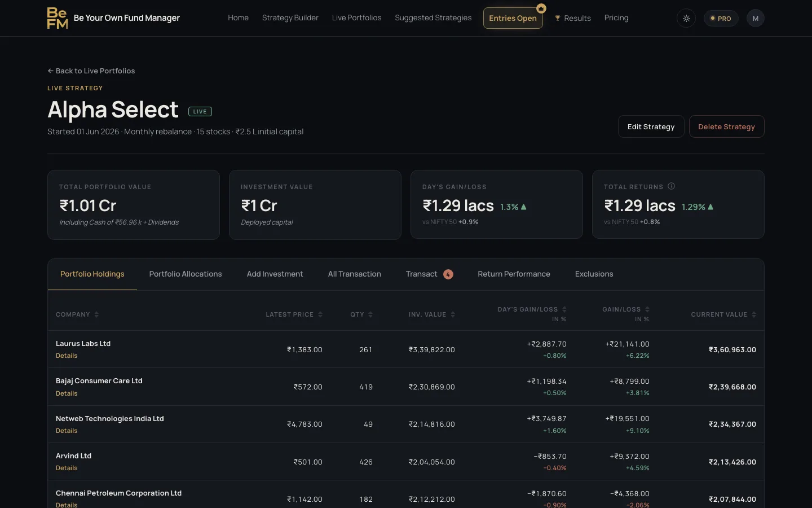Viewport: 812px width, 508px height.
Task: Open Suggested Strategies page
Action: point(433,18)
